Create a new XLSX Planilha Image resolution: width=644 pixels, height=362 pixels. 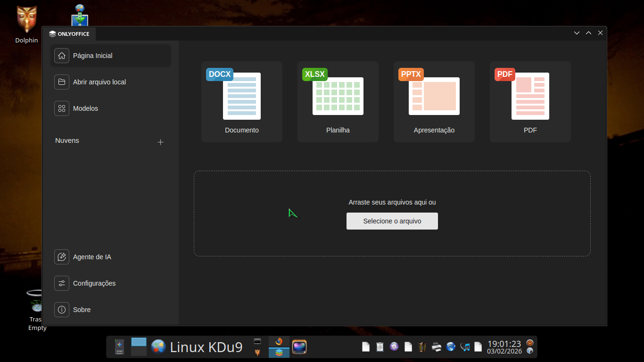338,101
